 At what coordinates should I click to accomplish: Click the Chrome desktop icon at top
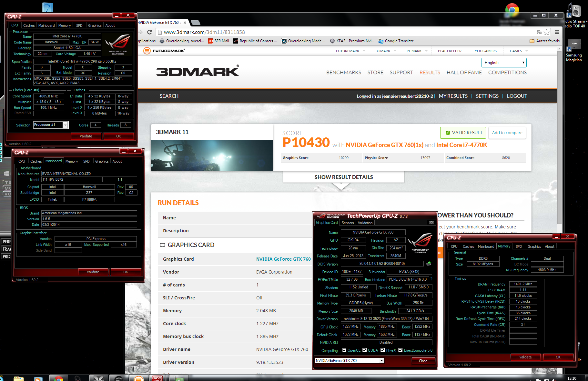tap(512, 10)
